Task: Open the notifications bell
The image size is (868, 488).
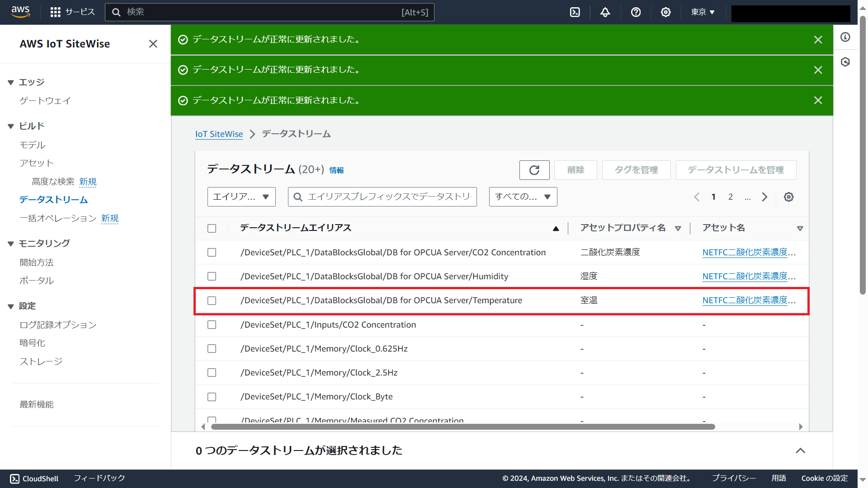Action: (x=605, y=12)
